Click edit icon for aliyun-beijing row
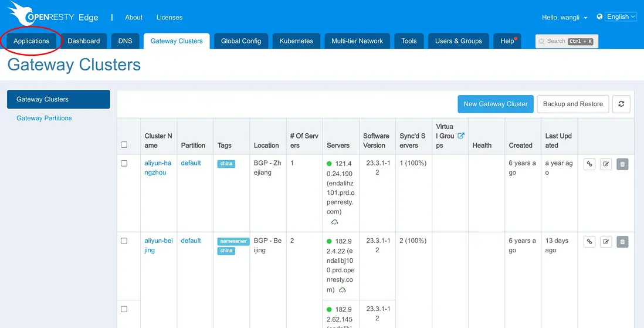The height and width of the screenshot is (328, 644). coord(606,242)
